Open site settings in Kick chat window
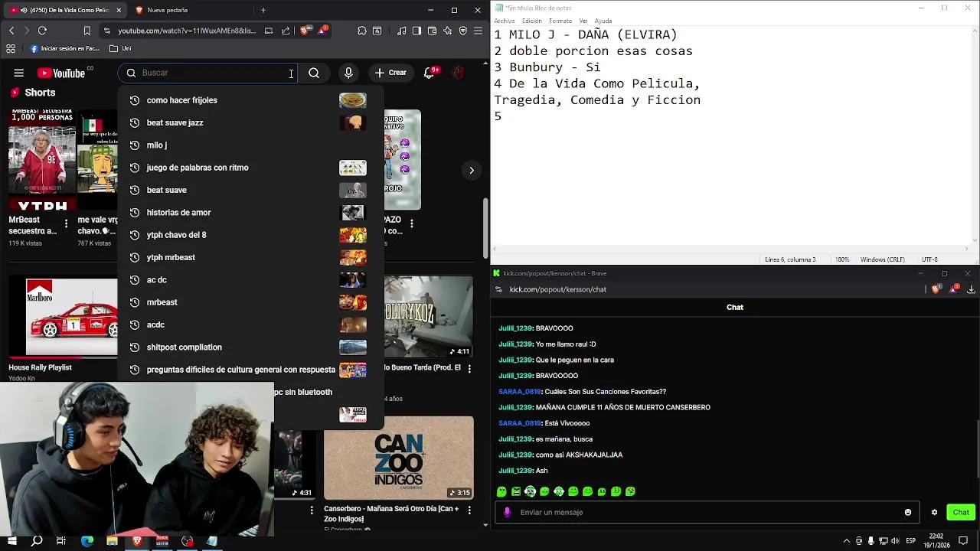This screenshot has height=551, width=980. (498, 289)
